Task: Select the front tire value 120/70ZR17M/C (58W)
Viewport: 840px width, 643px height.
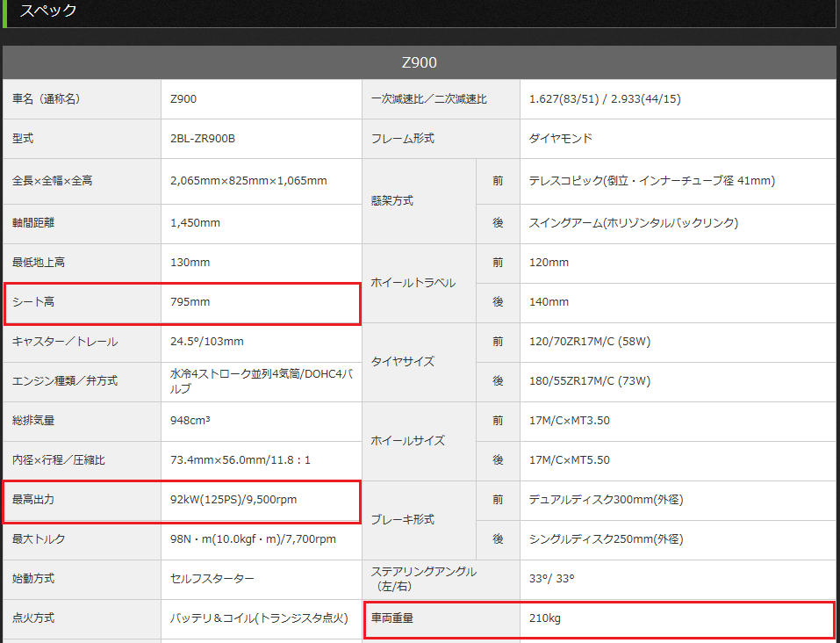Action: (590, 342)
